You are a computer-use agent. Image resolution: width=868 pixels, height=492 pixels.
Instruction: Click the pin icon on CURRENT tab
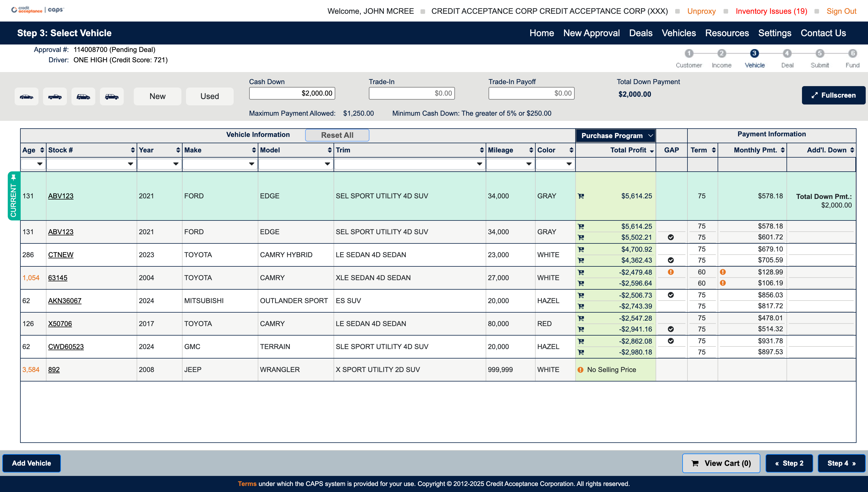click(13, 178)
